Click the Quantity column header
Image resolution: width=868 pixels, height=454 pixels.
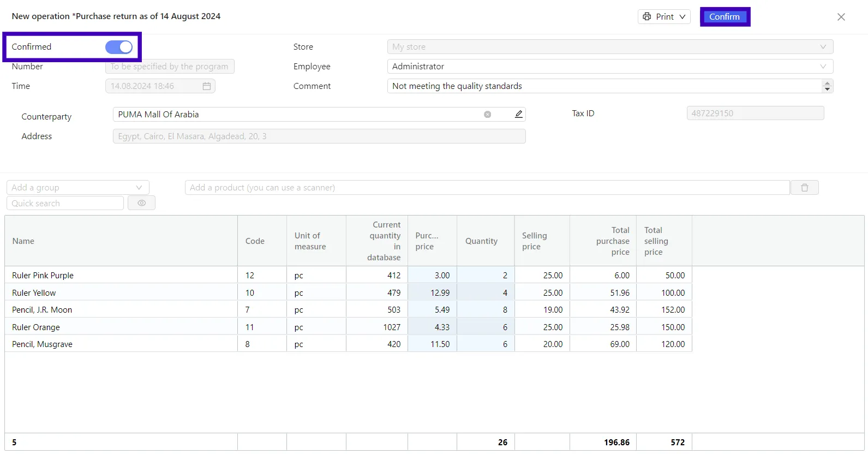(x=486, y=241)
